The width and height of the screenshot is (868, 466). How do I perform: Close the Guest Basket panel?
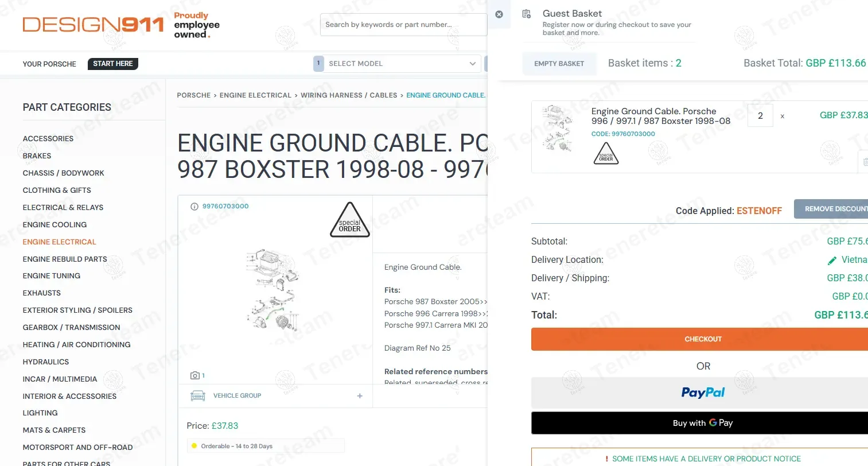point(499,14)
